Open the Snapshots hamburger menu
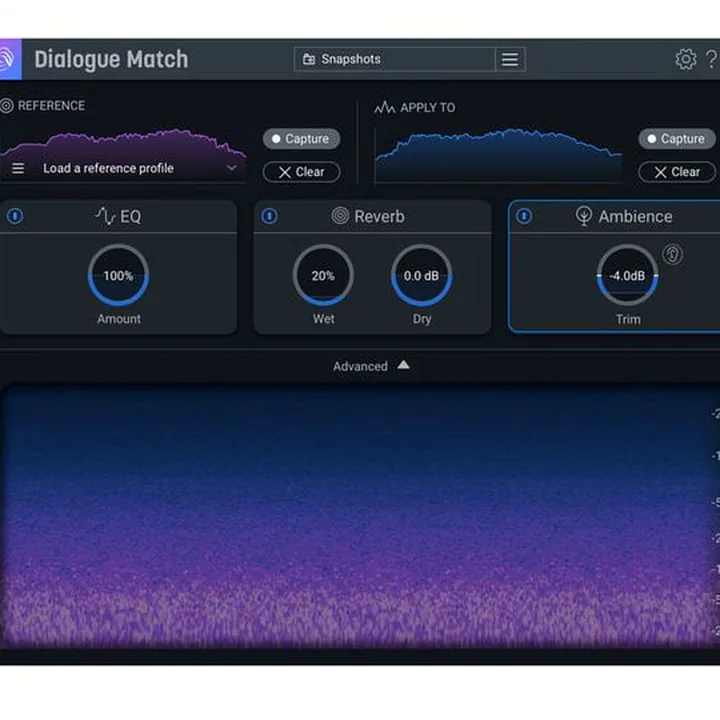Image resolution: width=720 pixels, height=720 pixels. pos(510,59)
